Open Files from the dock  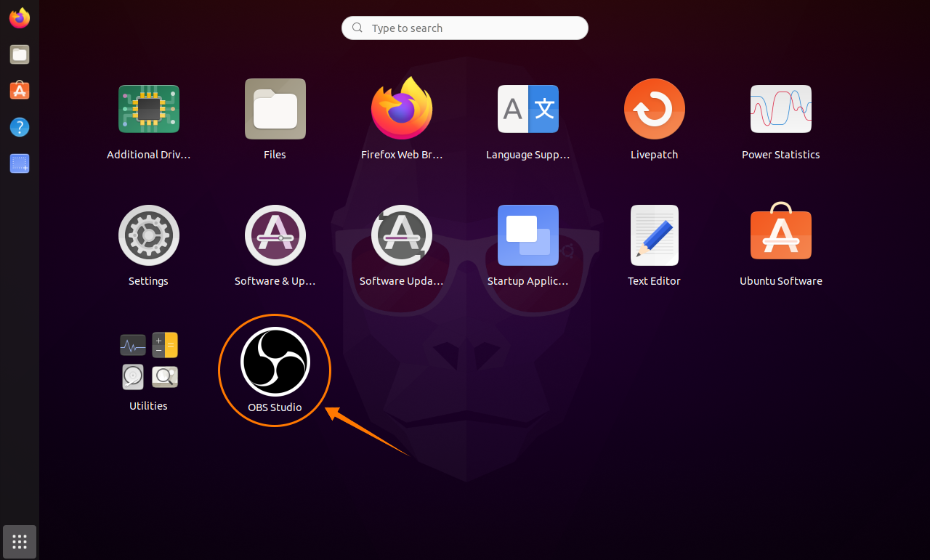pyautogui.click(x=20, y=54)
